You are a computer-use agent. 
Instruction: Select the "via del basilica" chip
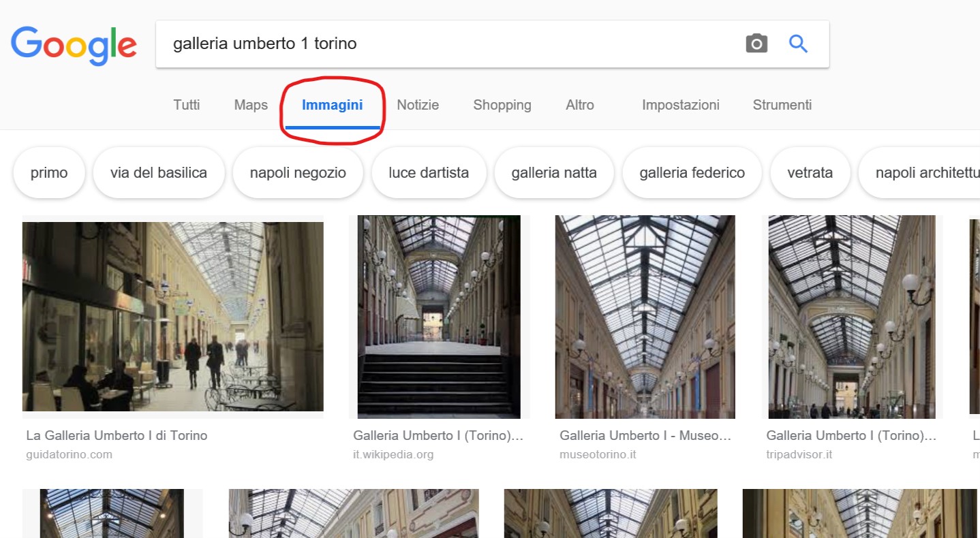159,173
